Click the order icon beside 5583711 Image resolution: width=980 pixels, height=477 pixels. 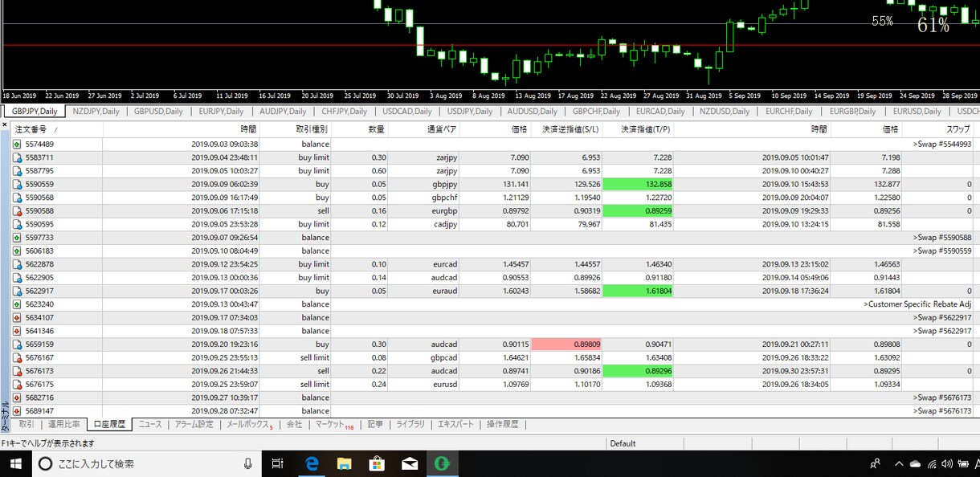tap(18, 157)
